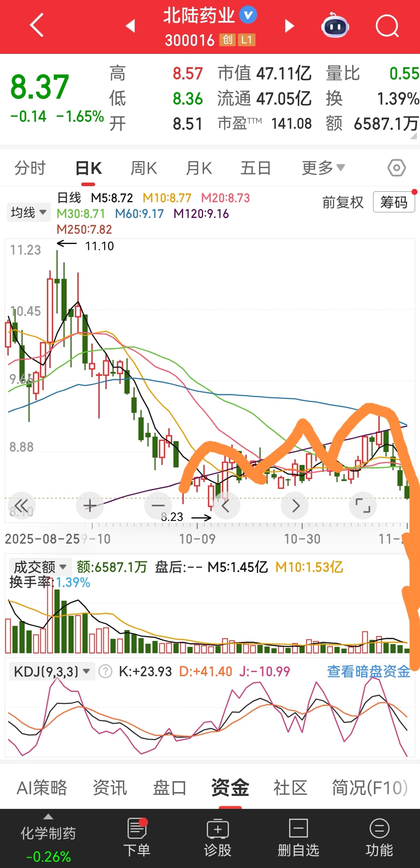Screen dimensions: 420x868
Task: Tap the M10:8.77 moving average label
Action: [x=167, y=198]
